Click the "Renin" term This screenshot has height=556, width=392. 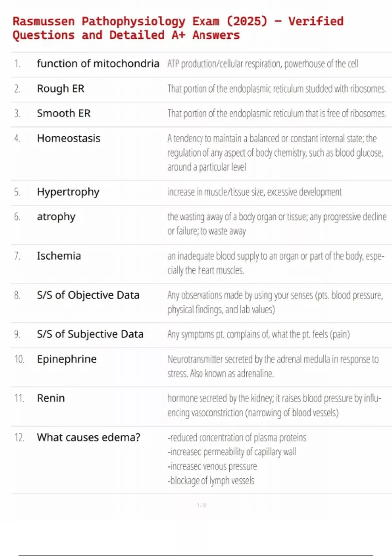(x=51, y=398)
